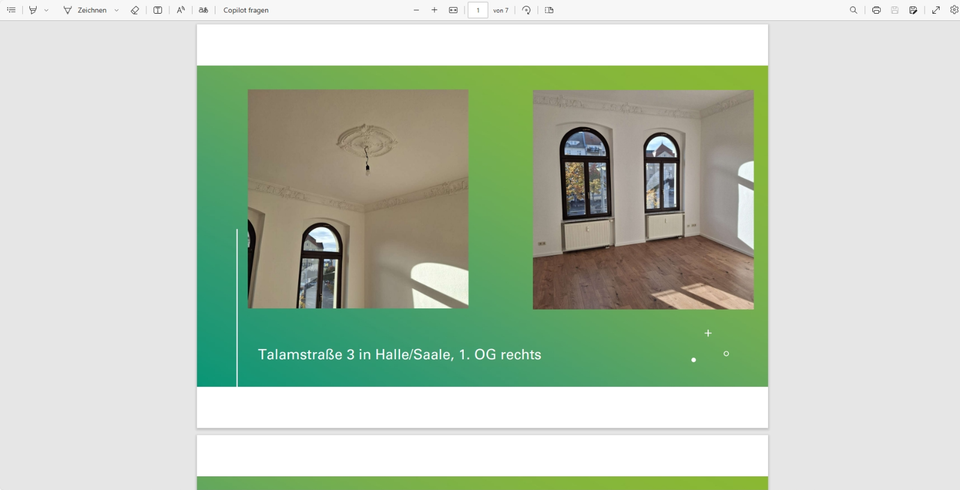Screen dimensions: 960x490
Task: Open the translate icon in toolbar
Action: click(x=203, y=10)
